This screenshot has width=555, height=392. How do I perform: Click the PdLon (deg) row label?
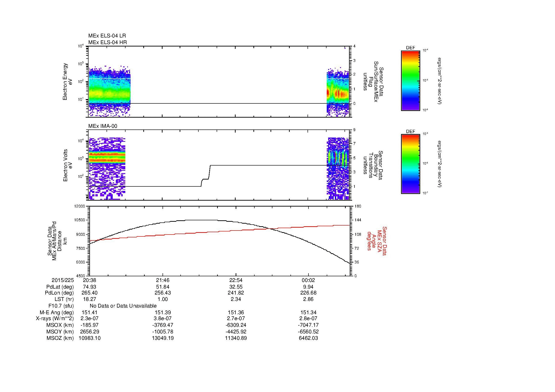pyautogui.click(x=59, y=293)
